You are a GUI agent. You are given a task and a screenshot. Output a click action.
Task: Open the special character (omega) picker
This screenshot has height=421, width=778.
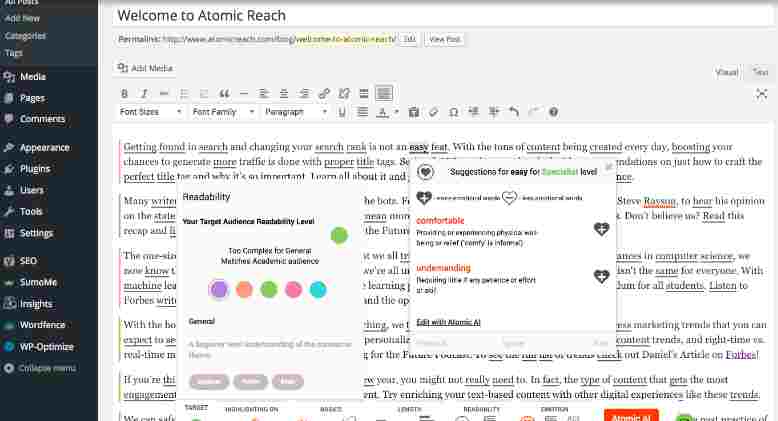[x=454, y=112]
